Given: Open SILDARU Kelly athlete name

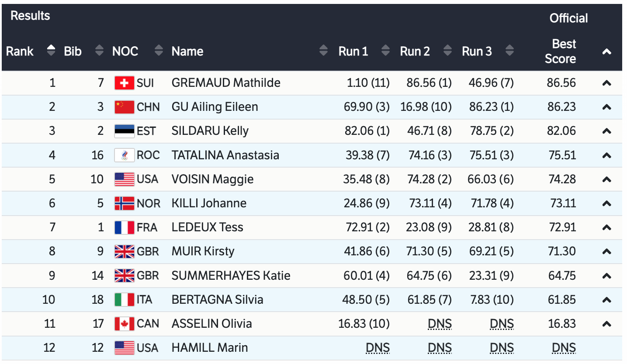Looking at the screenshot, I should pyautogui.click(x=210, y=131).
